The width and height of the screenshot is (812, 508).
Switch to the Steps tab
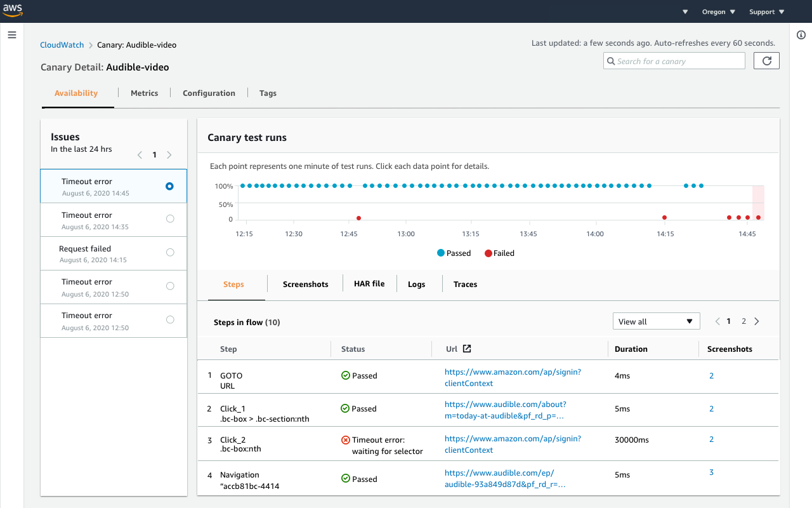[x=233, y=284]
